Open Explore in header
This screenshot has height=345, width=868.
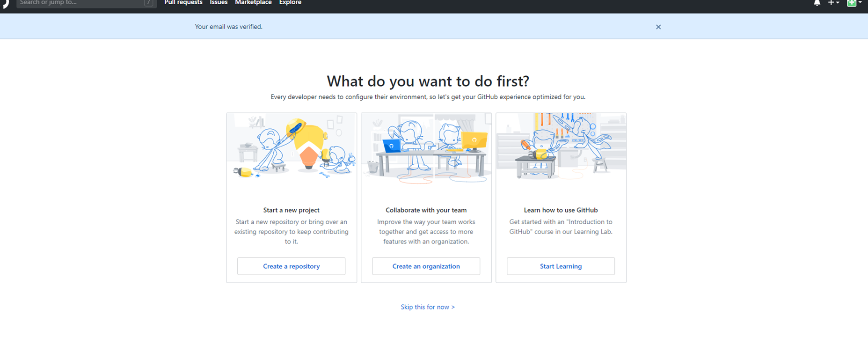[290, 3]
